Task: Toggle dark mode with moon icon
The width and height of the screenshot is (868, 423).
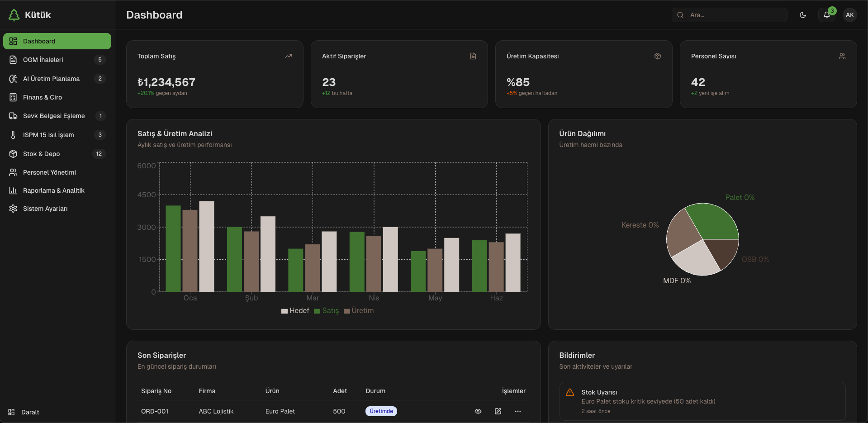Action: tap(803, 15)
